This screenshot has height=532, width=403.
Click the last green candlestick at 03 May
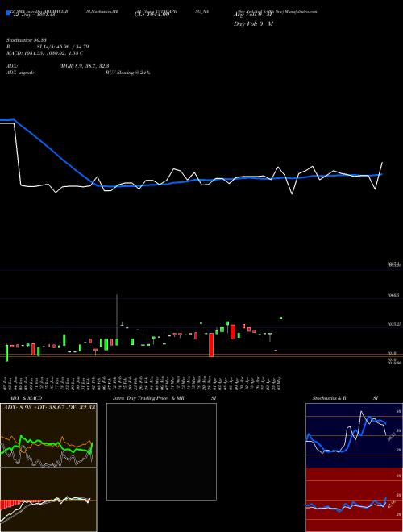280,318
